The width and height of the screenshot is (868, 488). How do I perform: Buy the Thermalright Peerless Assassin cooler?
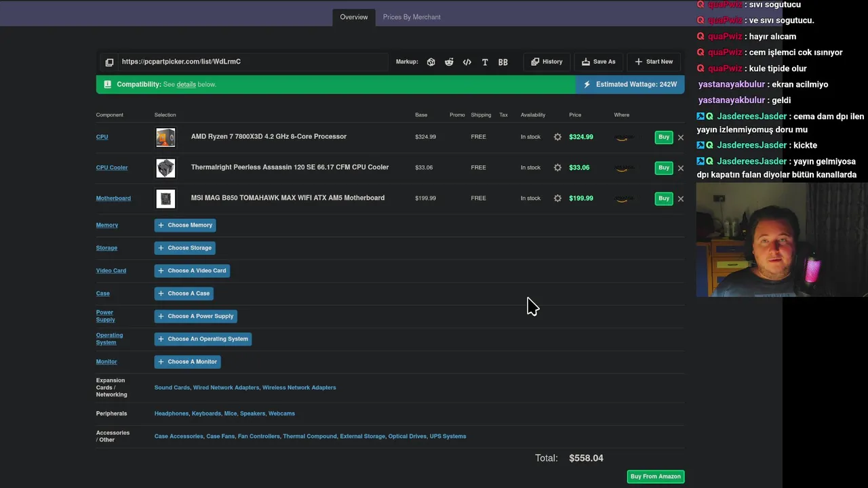(664, 167)
